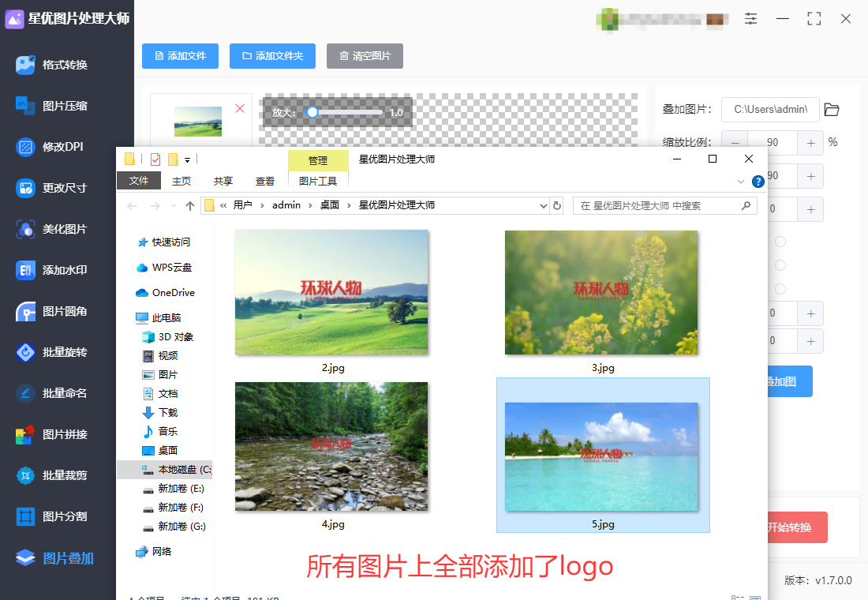Click the 添加文件夹 button
Screen dimensions: 868x600
[x=272, y=56]
